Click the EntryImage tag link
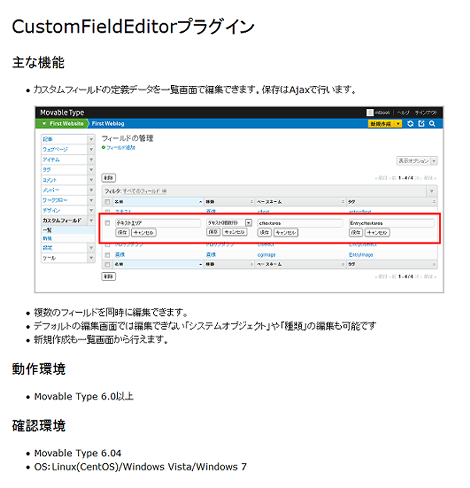Image resolution: width=470 pixels, height=488 pixels. click(x=361, y=255)
